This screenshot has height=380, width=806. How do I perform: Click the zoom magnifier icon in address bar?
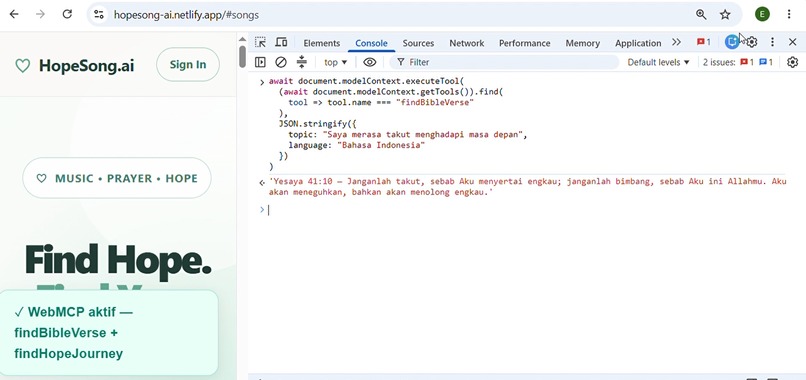pyautogui.click(x=701, y=14)
